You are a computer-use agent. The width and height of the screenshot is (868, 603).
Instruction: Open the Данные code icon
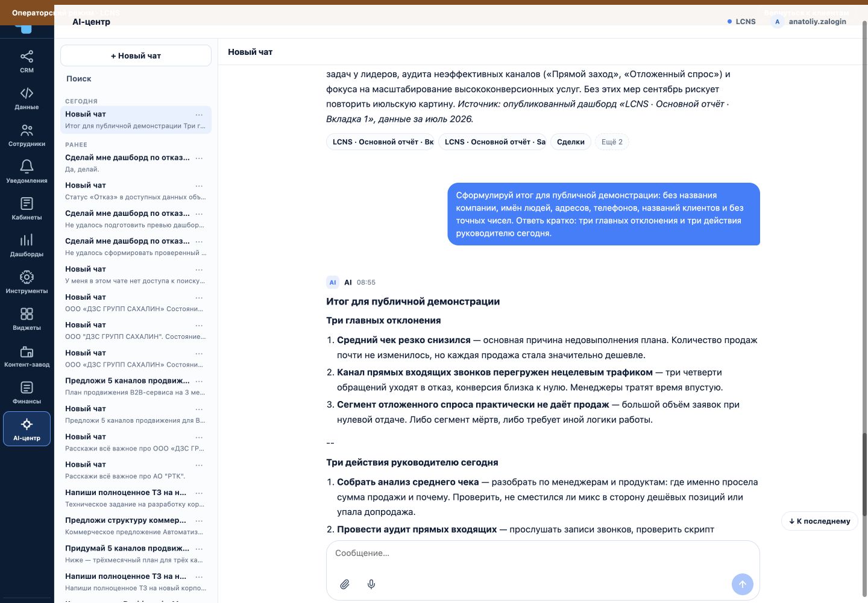27,93
